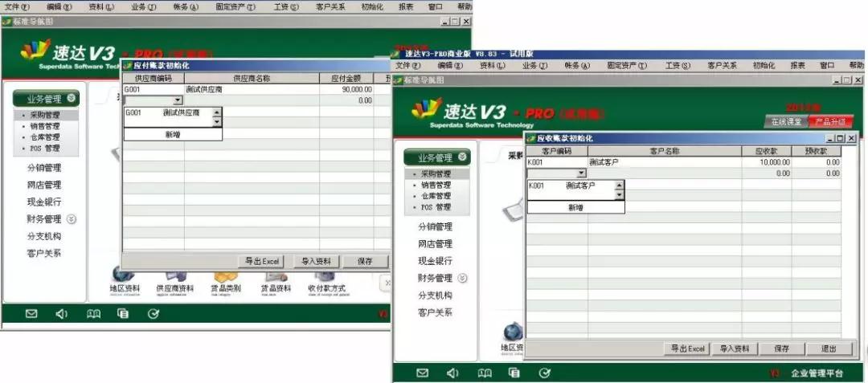Expand 财务管理 chevron in right window
The image size is (868, 383).
462,278
